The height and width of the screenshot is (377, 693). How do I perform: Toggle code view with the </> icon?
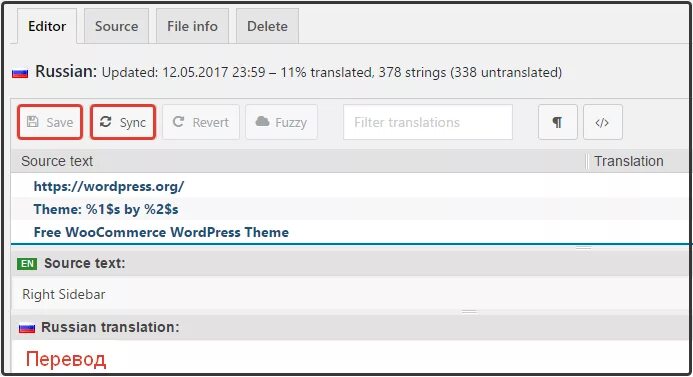point(602,122)
